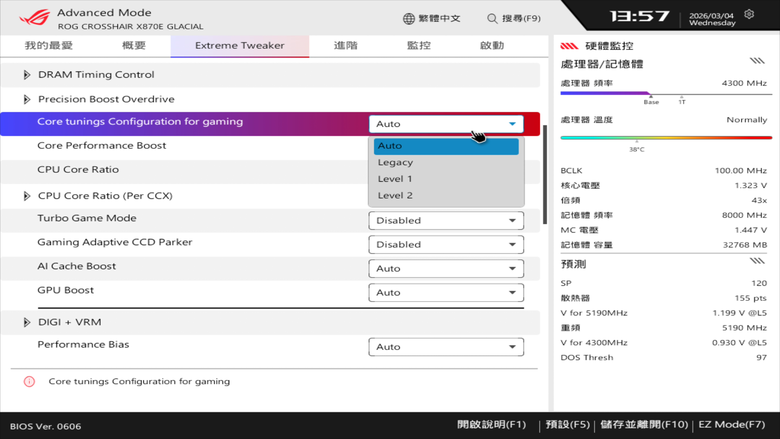Expand CPU Core Ratio (Per CCX)
Screen dimensions: 780x439
[26, 196]
